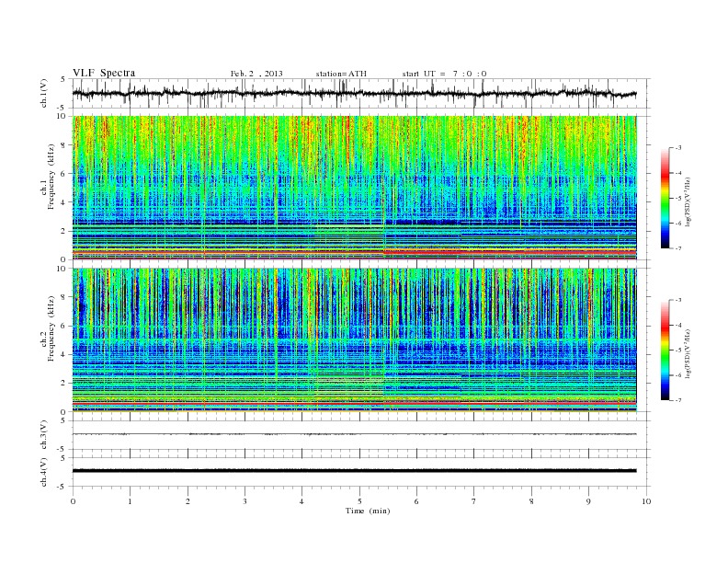Click the '4' kHz tick on ch.2 frequency axis
Viewport: 728px width, 563px height.
(x=64, y=355)
